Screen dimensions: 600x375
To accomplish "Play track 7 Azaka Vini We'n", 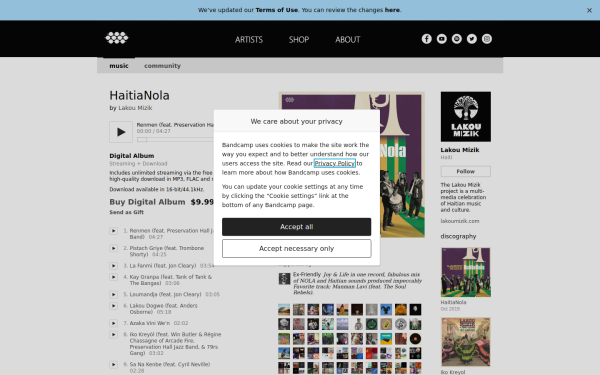I will (114, 323).
